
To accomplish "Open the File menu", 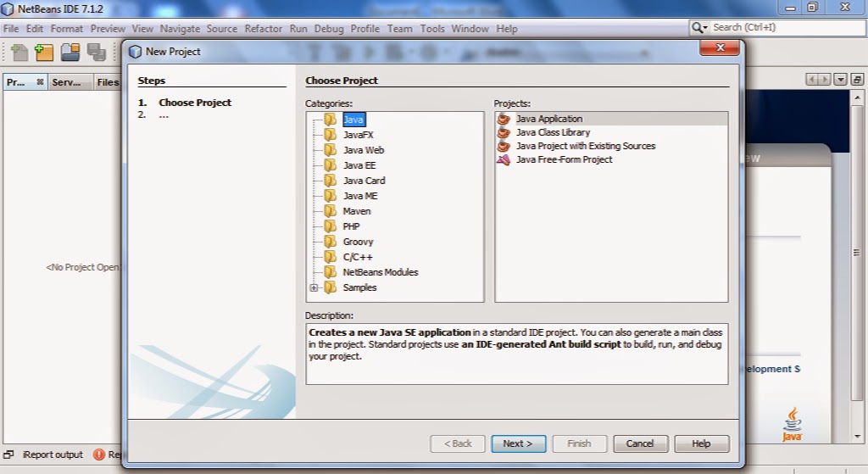I will pos(11,28).
